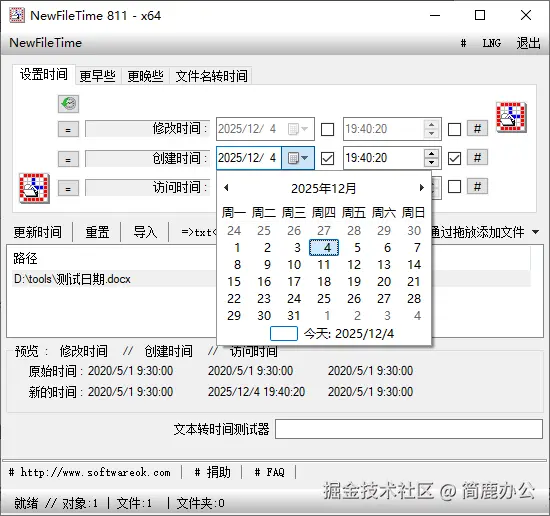The width and height of the screenshot is (550, 516).
Task: Click the =>txt export button
Action: click(199, 232)
